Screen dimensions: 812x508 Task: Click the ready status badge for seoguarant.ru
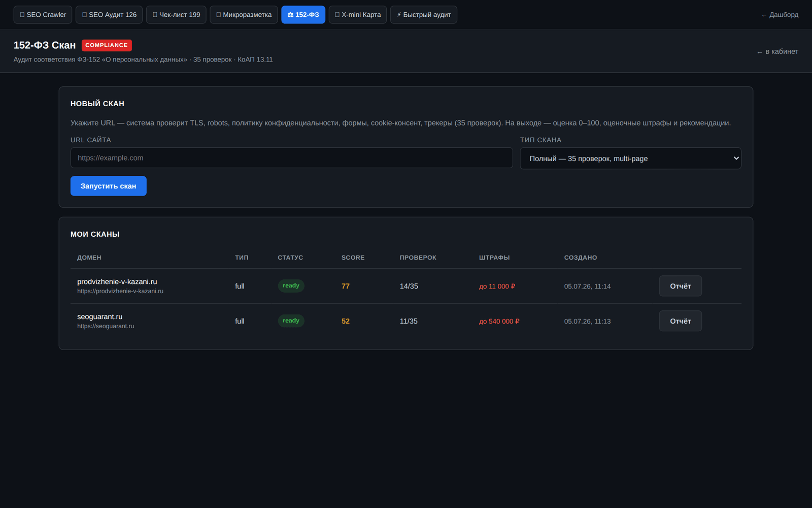tap(291, 321)
